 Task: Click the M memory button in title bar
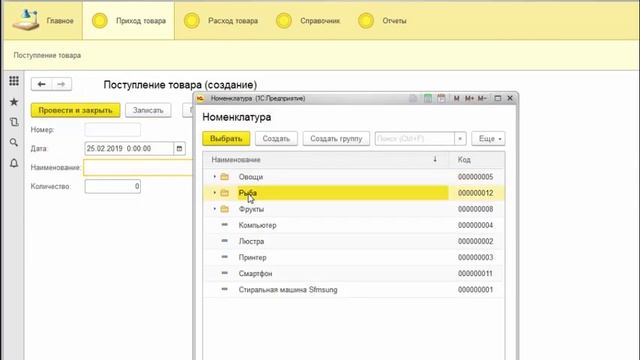click(x=456, y=98)
